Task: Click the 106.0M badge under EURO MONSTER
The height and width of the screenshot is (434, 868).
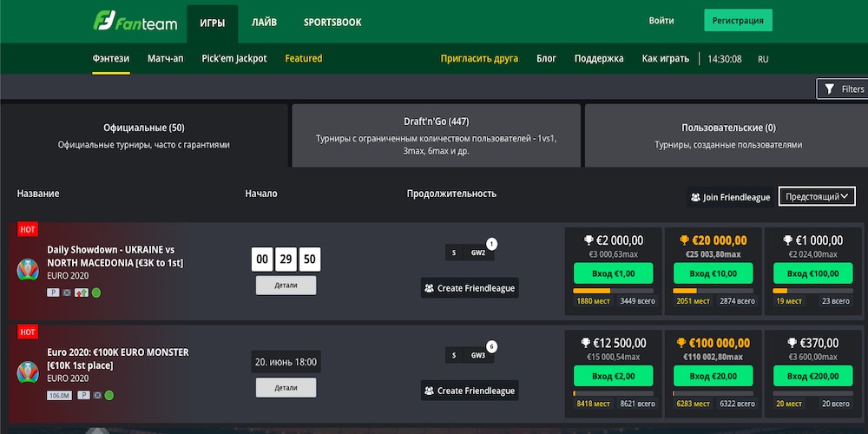Action: [59, 396]
